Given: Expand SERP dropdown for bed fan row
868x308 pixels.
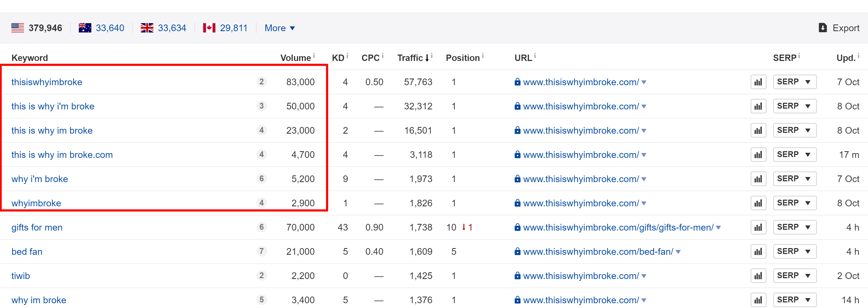Looking at the screenshot, I should click(794, 252).
